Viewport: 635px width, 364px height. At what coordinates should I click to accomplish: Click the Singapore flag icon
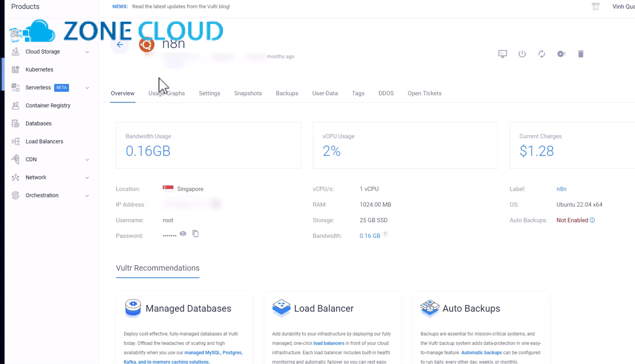pos(168,189)
